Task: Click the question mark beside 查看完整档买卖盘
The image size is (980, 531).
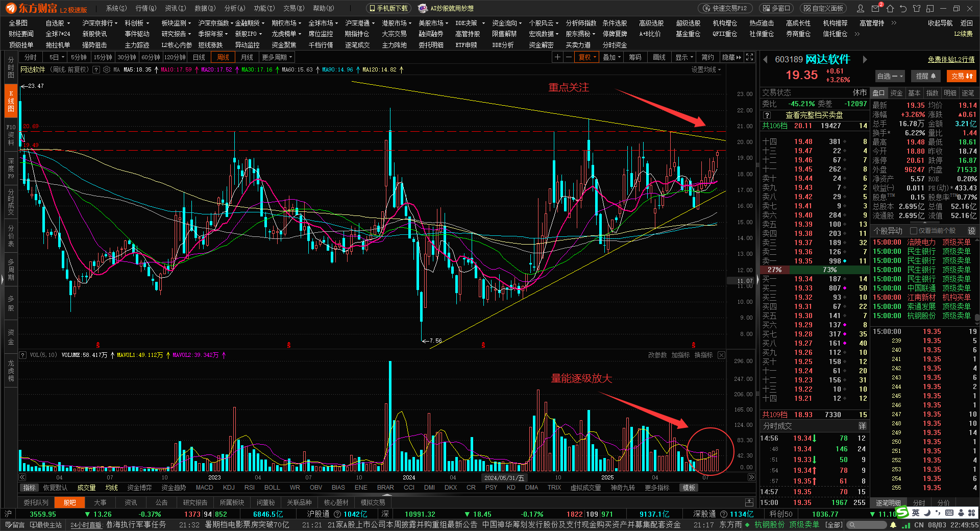Action: 767,115
